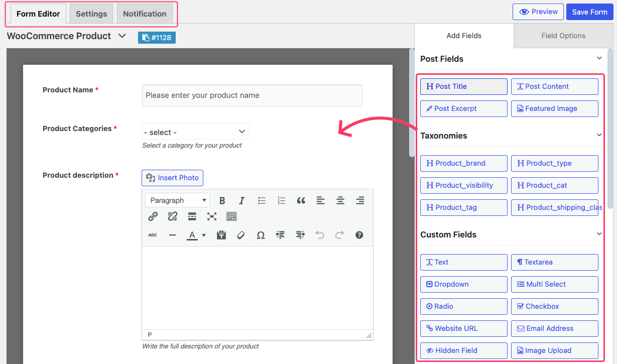
Task: Open the text color picker arrow
Action: click(203, 235)
